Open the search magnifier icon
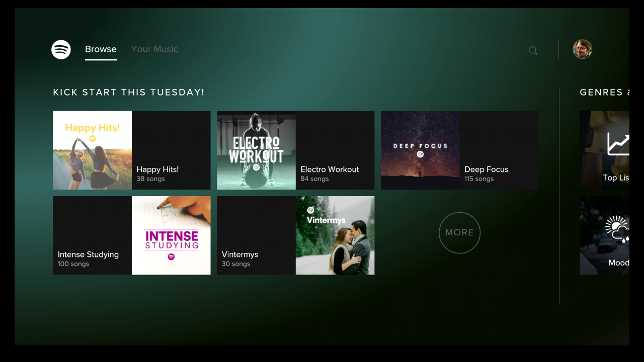 point(533,50)
